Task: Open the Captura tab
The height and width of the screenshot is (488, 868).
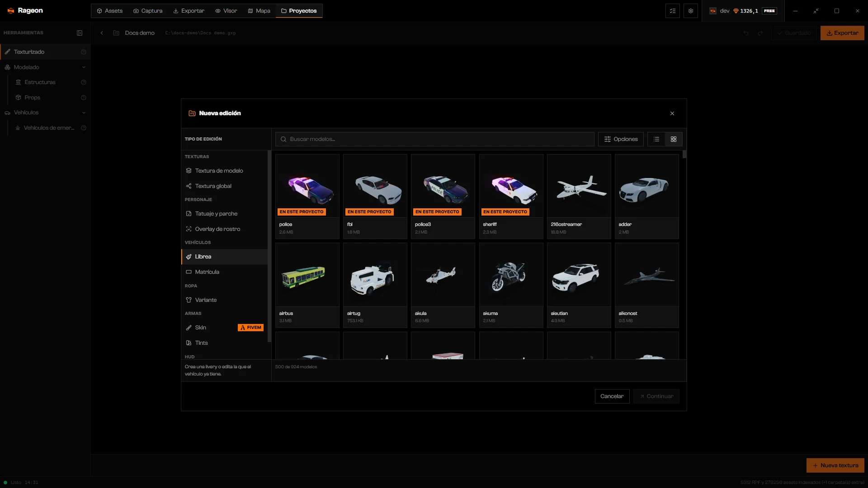Action: (x=148, y=11)
